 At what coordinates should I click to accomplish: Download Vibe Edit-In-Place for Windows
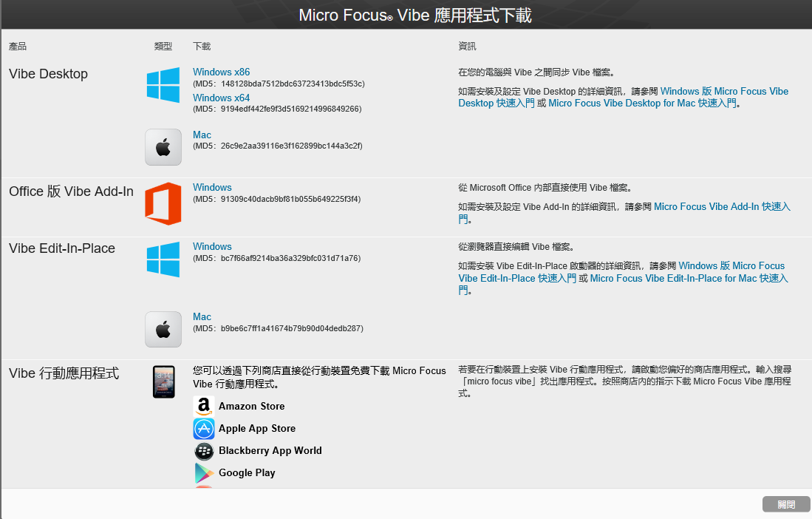[x=212, y=246]
